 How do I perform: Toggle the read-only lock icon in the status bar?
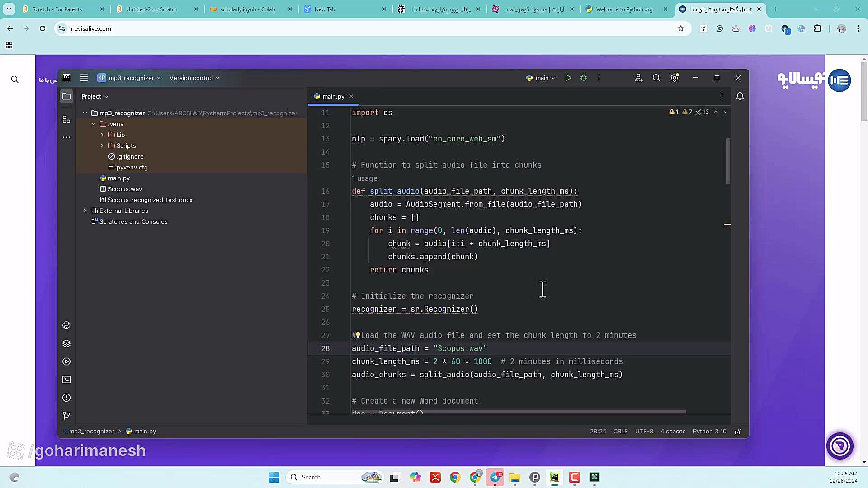[x=738, y=432]
